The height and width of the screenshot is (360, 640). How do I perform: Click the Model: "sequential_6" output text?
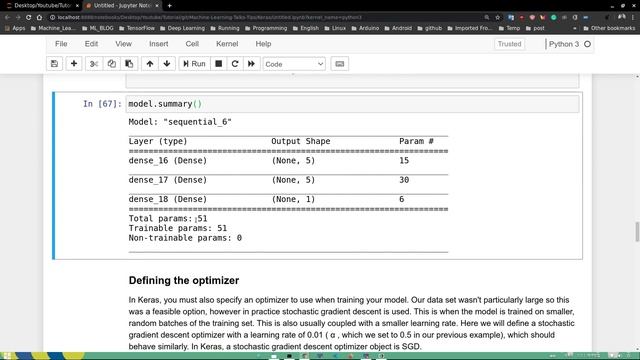tap(180, 122)
